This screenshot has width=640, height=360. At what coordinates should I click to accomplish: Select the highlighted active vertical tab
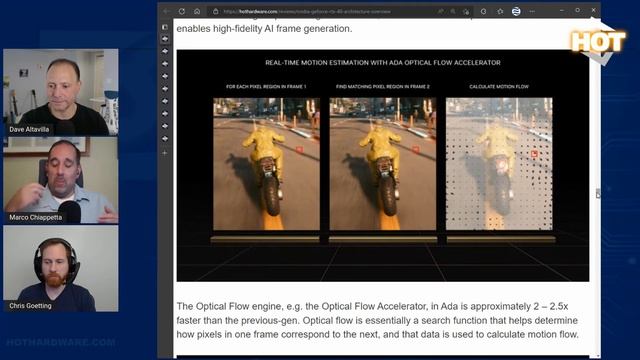point(165,39)
